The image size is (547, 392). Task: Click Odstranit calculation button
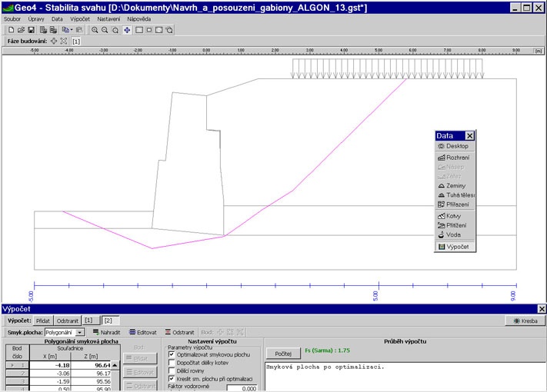[68, 321]
